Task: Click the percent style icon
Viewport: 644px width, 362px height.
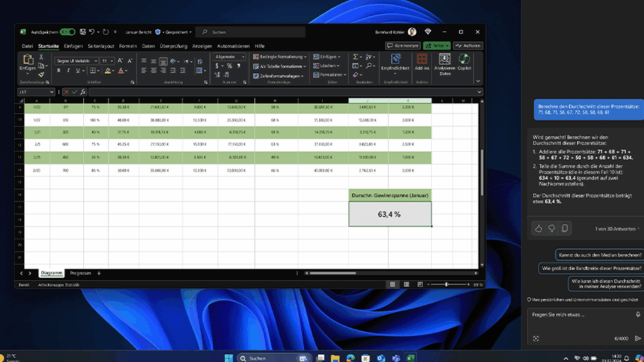Action: [x=230, y=65]
